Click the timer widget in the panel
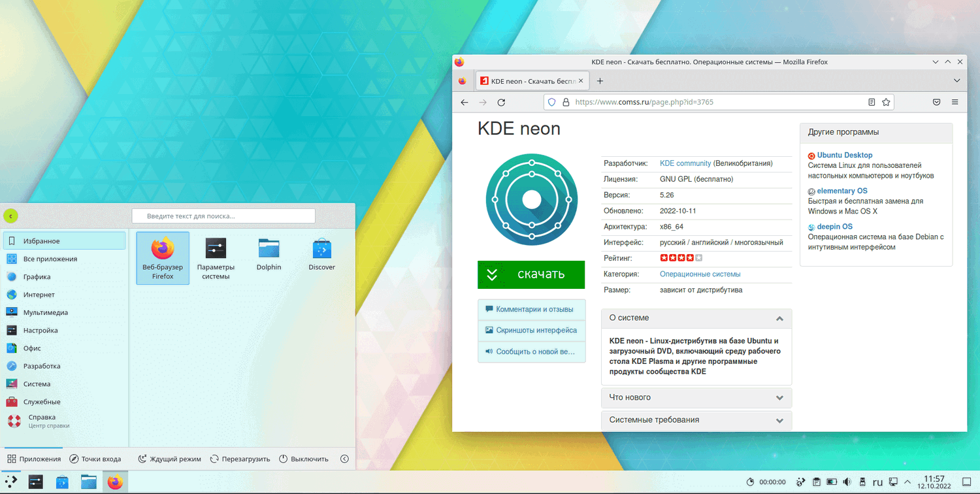This screenshot has width=980, height=494. (x=766, y=482)
